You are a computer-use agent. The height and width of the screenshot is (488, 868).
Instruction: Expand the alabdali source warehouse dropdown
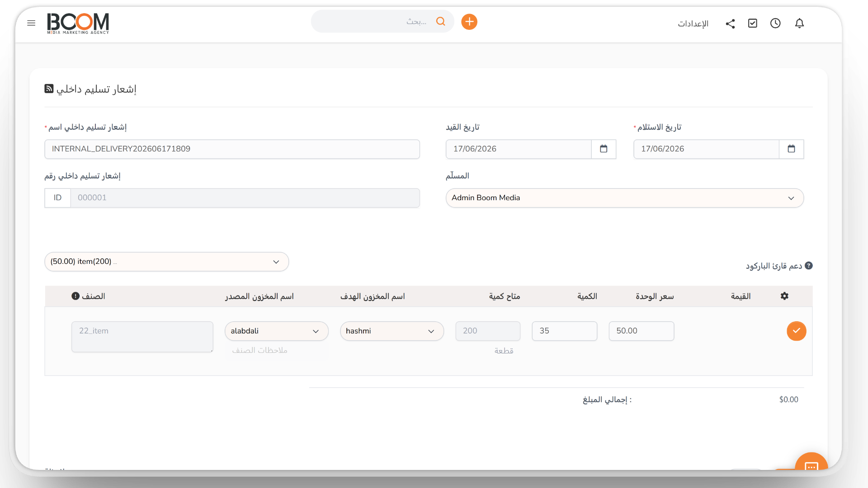(x=277, y=331)
